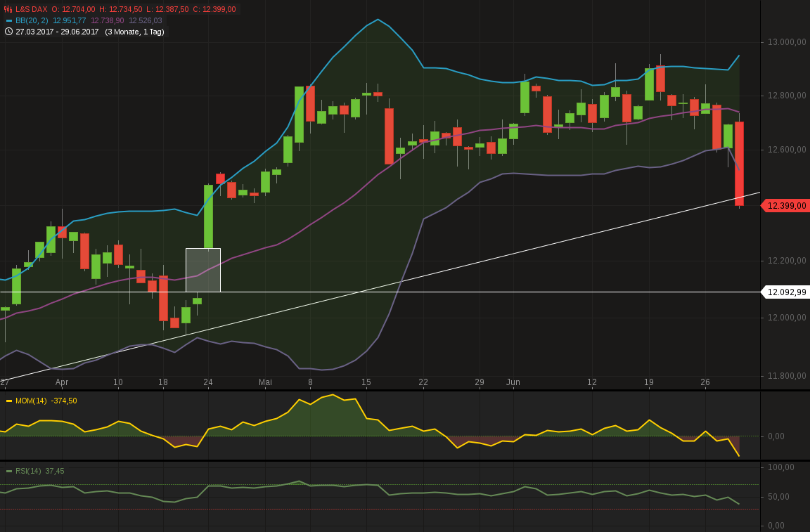Click the green indicator icon next to RSI(14)
The height and width of the screenshot is (532, 810).
click(x=9, y=470)
